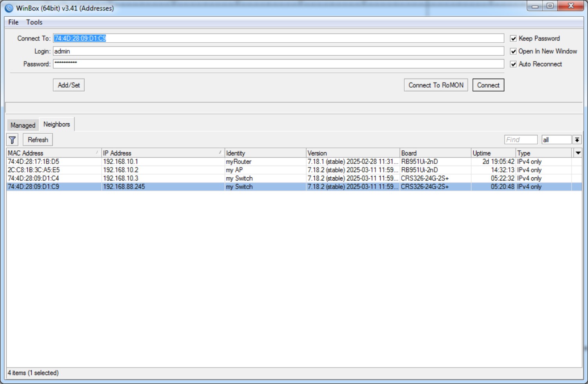Maximize the WinBox window
Viewport: 588px width, 384px height.
[x=550, y=6]
